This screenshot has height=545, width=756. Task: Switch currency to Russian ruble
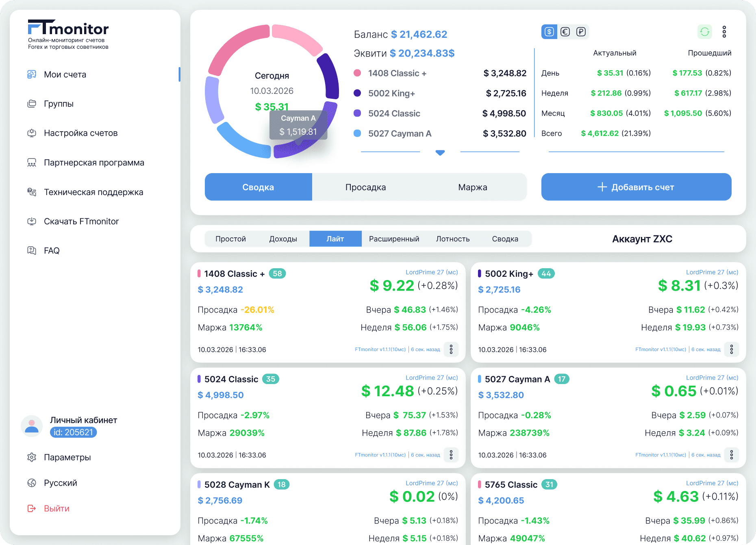pyautogui.click(x=581, y=32)
